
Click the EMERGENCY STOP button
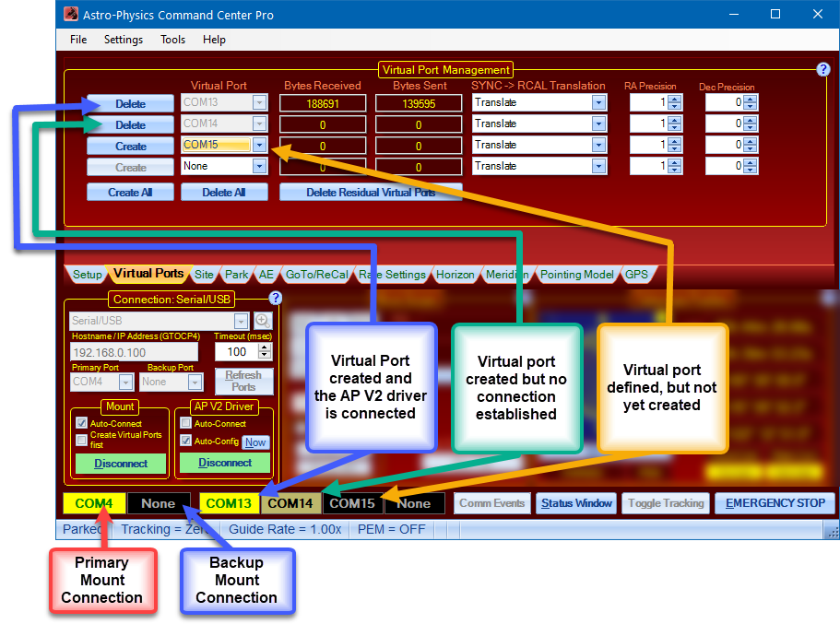pyautogui.click(x=775, y=503)
